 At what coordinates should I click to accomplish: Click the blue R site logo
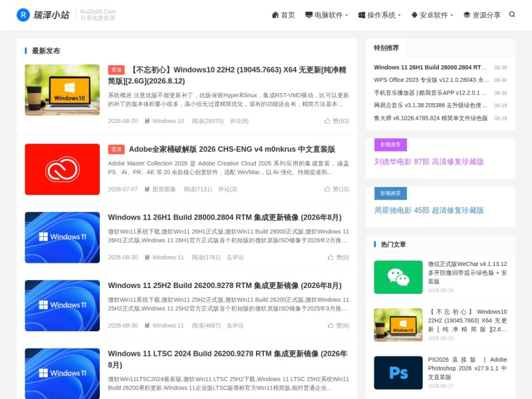tap(23, 15)
